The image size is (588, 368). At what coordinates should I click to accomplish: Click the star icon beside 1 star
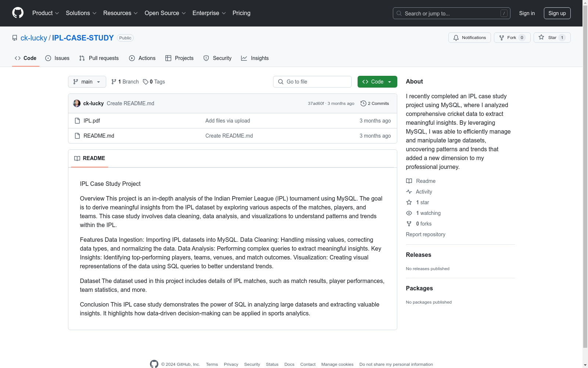point(409,202)
